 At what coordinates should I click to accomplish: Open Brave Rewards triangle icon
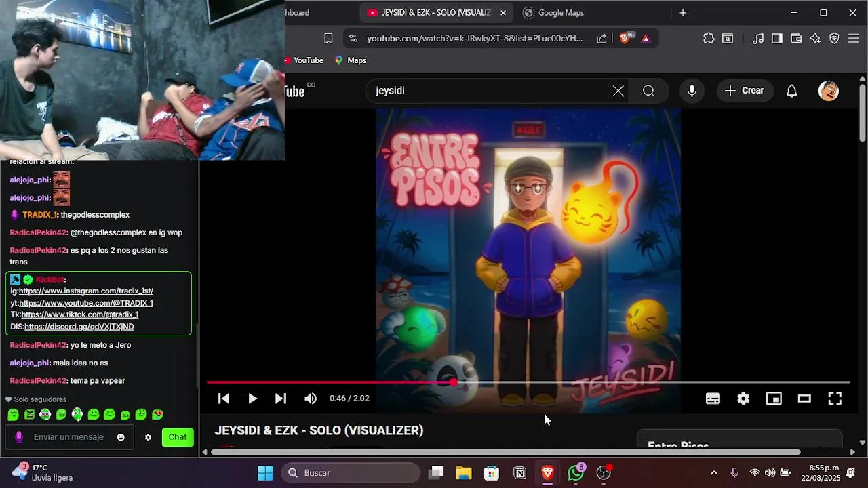click(x=646, y=39)
